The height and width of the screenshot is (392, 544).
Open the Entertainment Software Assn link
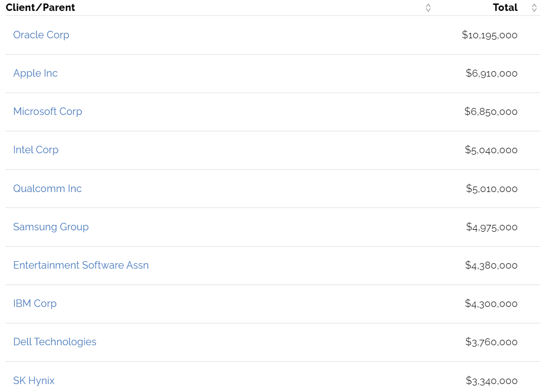pyautogui.click(x=81, y=265)
